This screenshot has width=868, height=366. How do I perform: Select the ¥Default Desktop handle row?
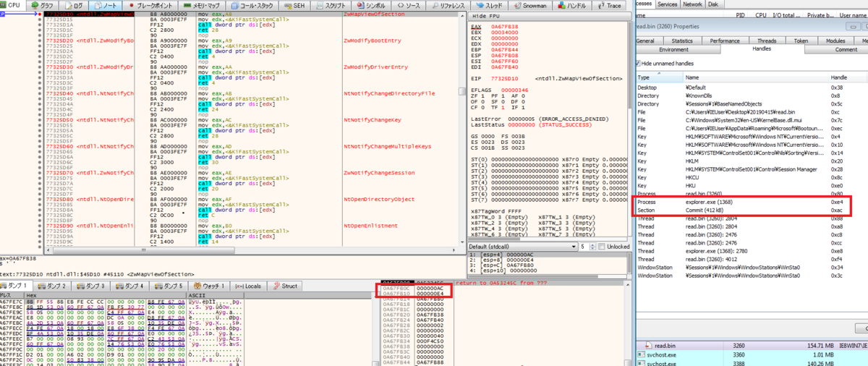(751, 87)
